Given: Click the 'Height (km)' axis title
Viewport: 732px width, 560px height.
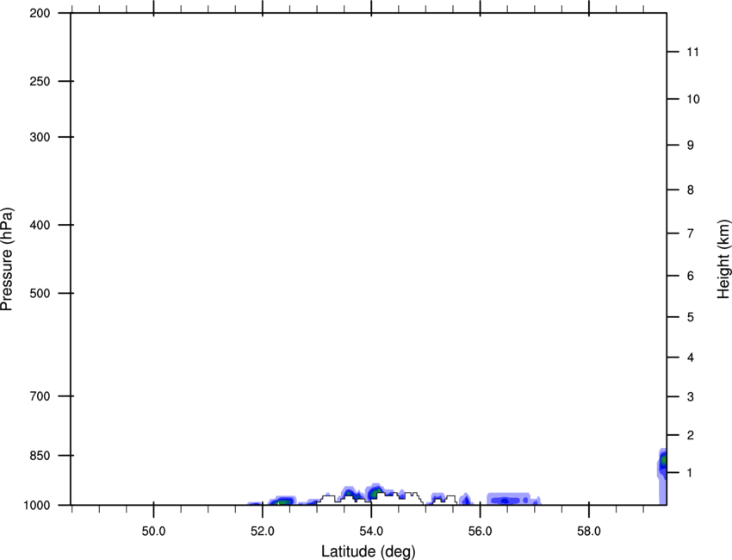Looking at the screenshot, I should (723, 258).
